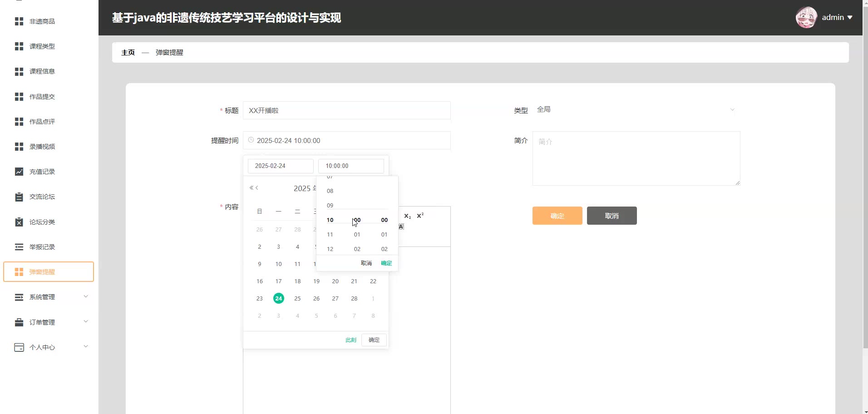Go to previous year in calendar
Image resolution: width=868 pixels, height=414 pixels.
(251, 188)
